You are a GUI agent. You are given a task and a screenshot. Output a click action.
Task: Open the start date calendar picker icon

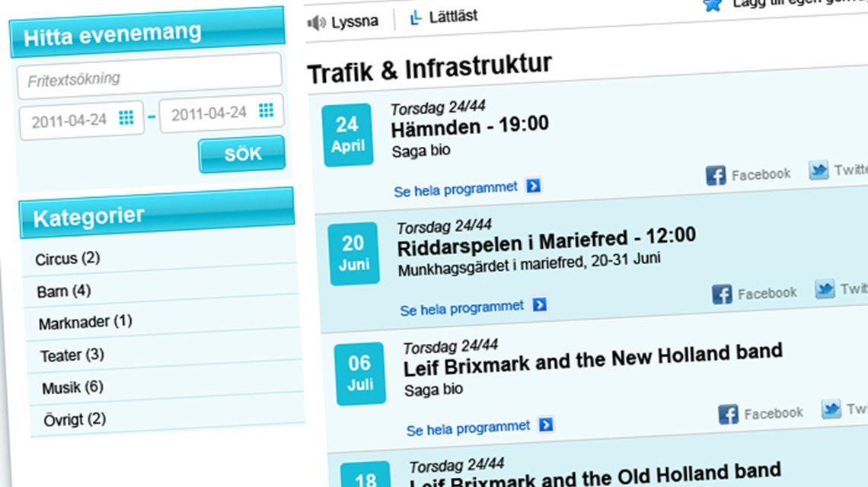point(126,117)
